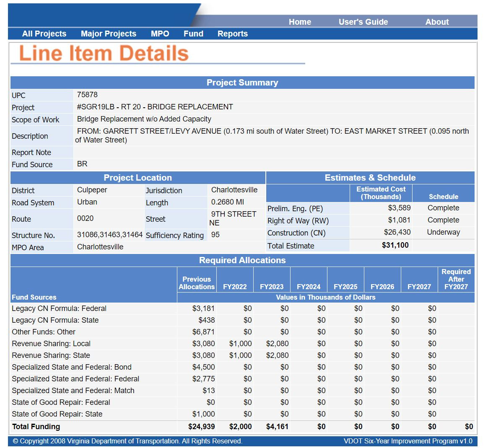Click scope Bridge Replacement w/o Added Capacity
Image resolution: width=488 pixels, height=448 pixels.
tap(144, 119)
